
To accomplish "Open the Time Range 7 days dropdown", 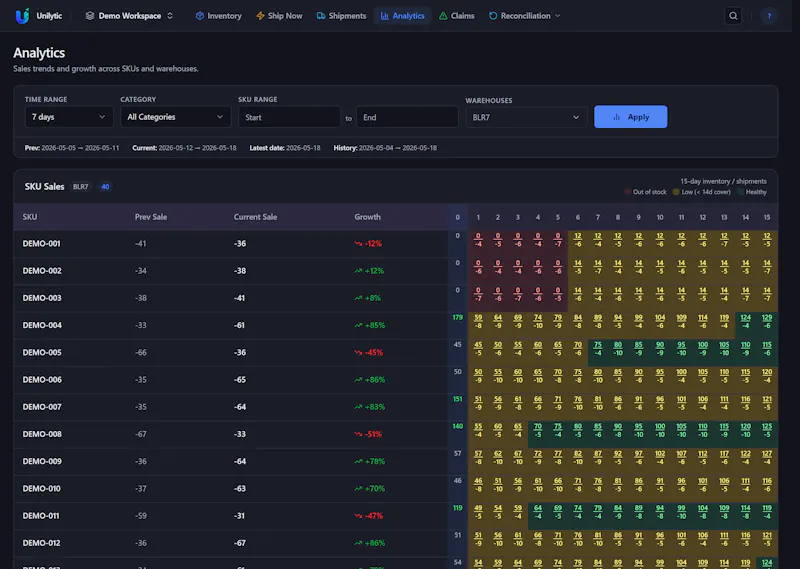I will point(69,117).
